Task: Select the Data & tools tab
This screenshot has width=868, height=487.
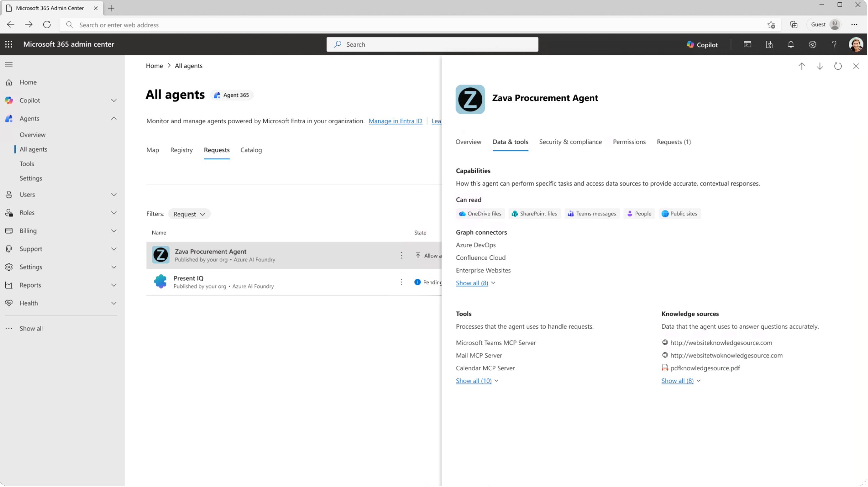Action: 511,142
